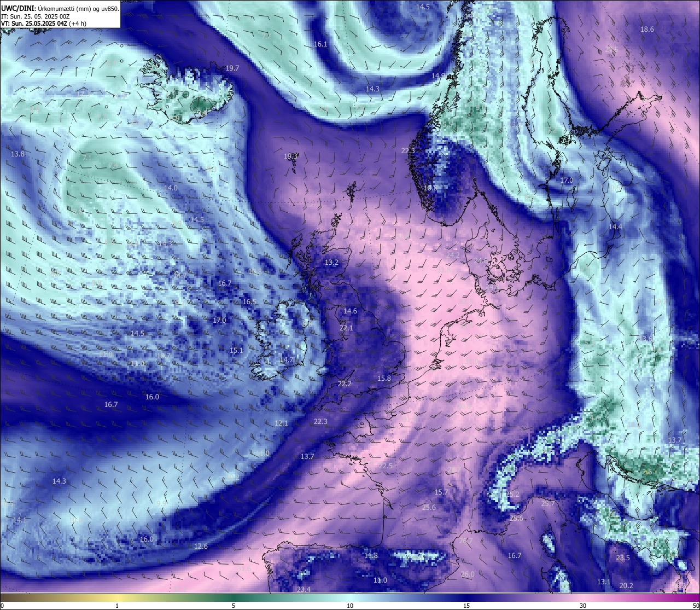
Task: Click the 23.5 value over Italy
Action: point(623,558)
